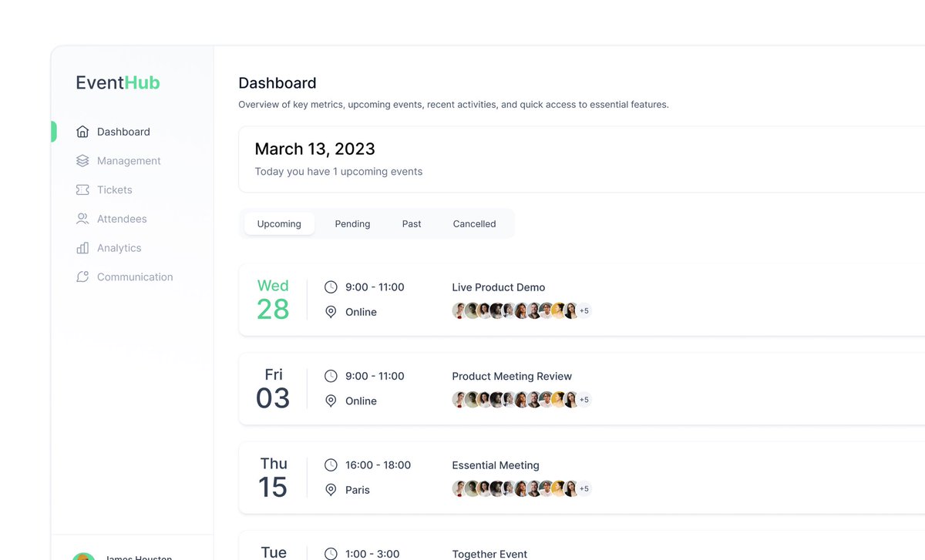Click Online text under Live Product Demo
The height and width of the screenshot is (560, 925).
[x=361, y=312]
